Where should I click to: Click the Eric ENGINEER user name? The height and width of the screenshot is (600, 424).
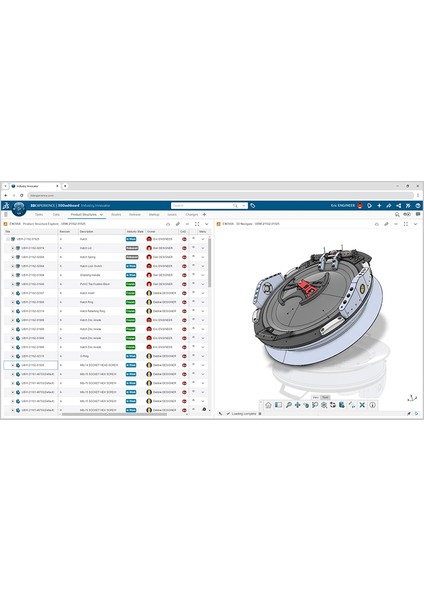(x=343, y=205)
